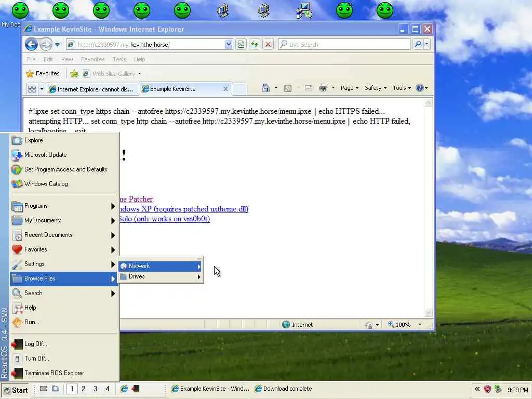Open the Page command menu
The width and height of the screenshot is (532, 399).
point(350,88)
